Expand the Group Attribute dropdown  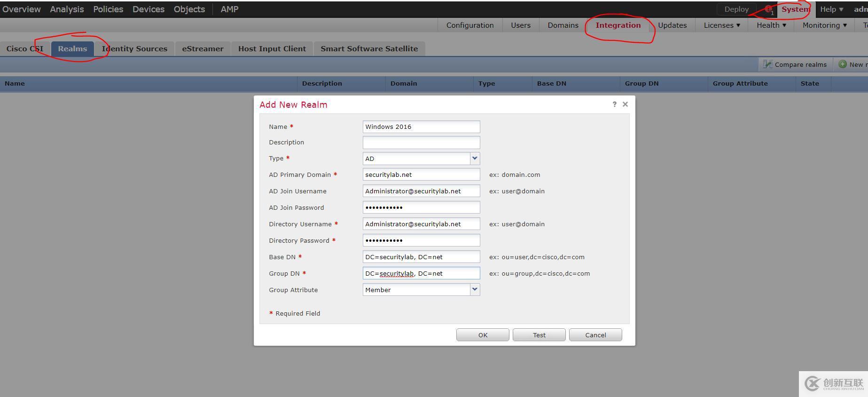[475, 290]
